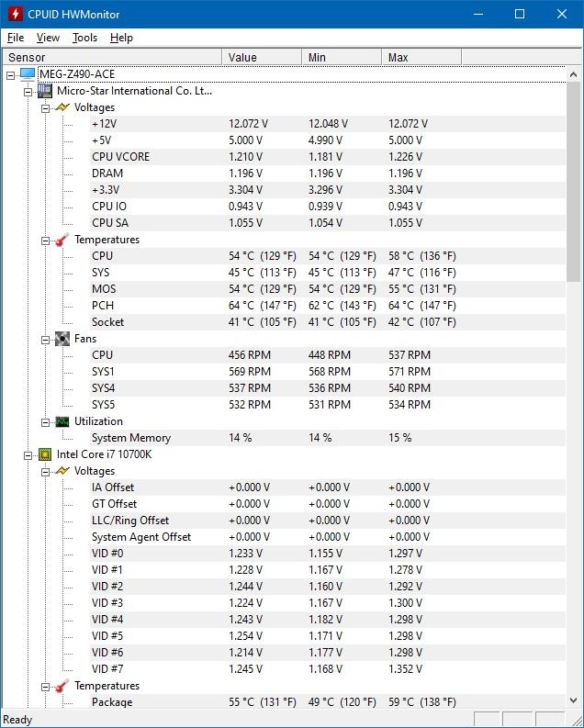Select the System Memory utilization row

(328, 438)
